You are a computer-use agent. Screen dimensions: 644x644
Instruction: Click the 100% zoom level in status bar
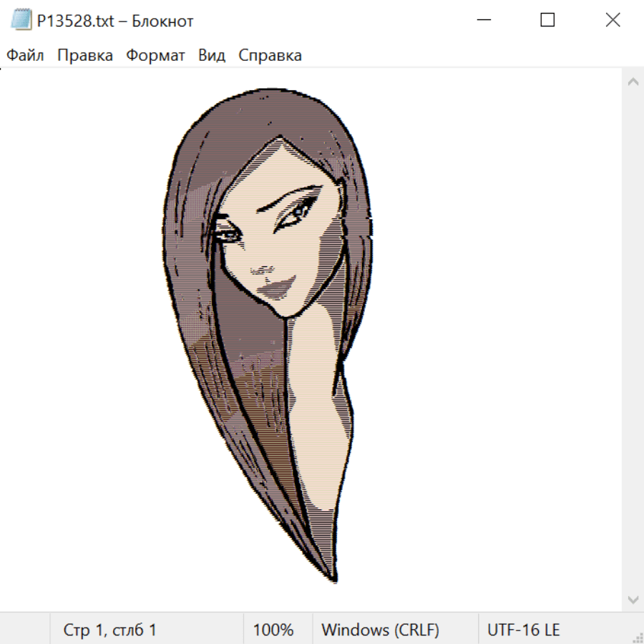pyautogui.click(x=273, y=630)
